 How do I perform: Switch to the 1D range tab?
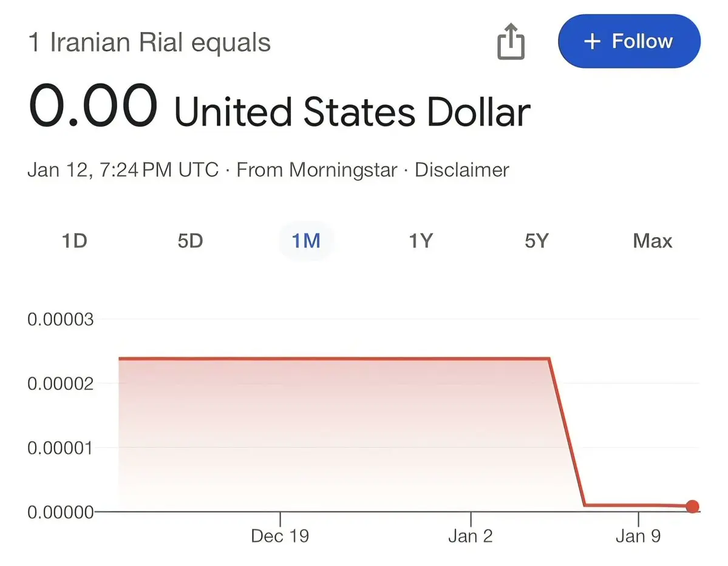click(x=74, y=241)
